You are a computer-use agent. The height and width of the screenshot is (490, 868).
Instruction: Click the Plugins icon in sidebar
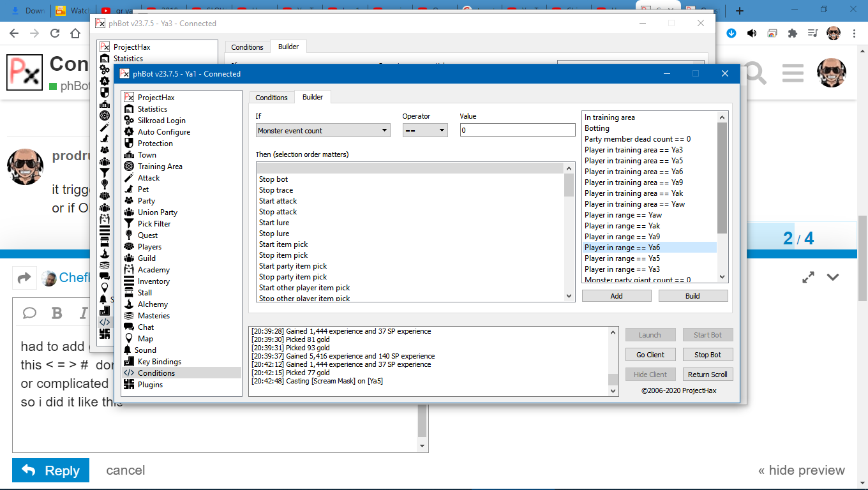[129, 385]
